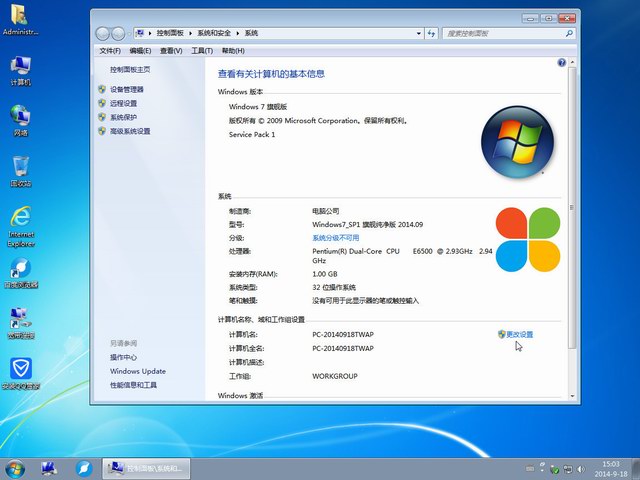The height and width of the screenshot is (480, 640).
Task: Click the search magnifier icon
Action: (569, 33)
